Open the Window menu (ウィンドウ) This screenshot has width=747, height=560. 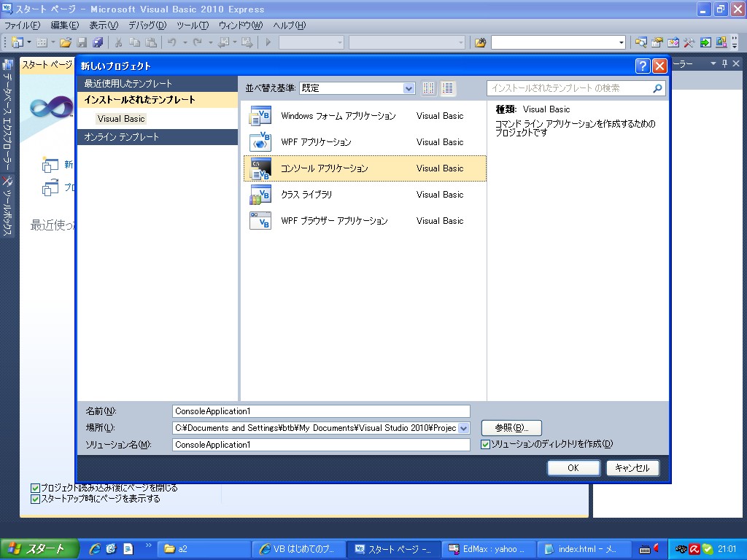(x=241, y=26)
